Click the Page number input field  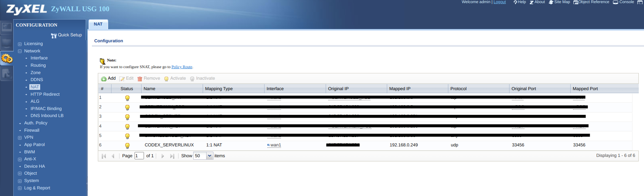coord(139,156)
